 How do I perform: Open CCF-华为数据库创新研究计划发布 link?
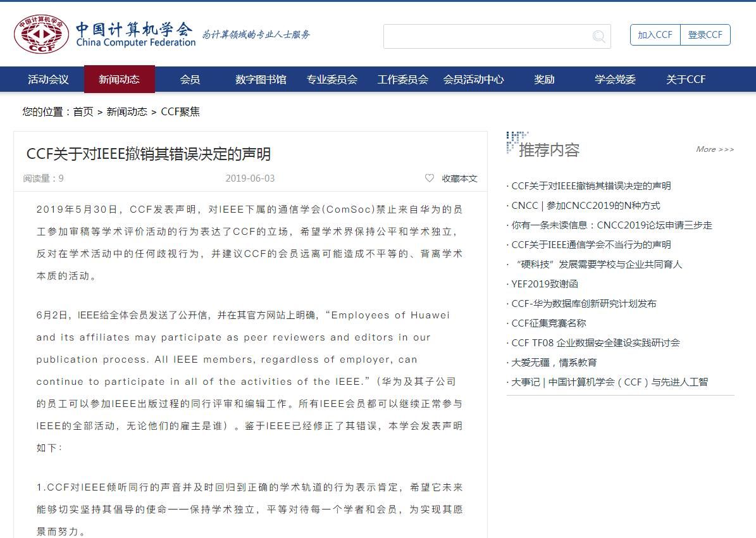(584, 304)
